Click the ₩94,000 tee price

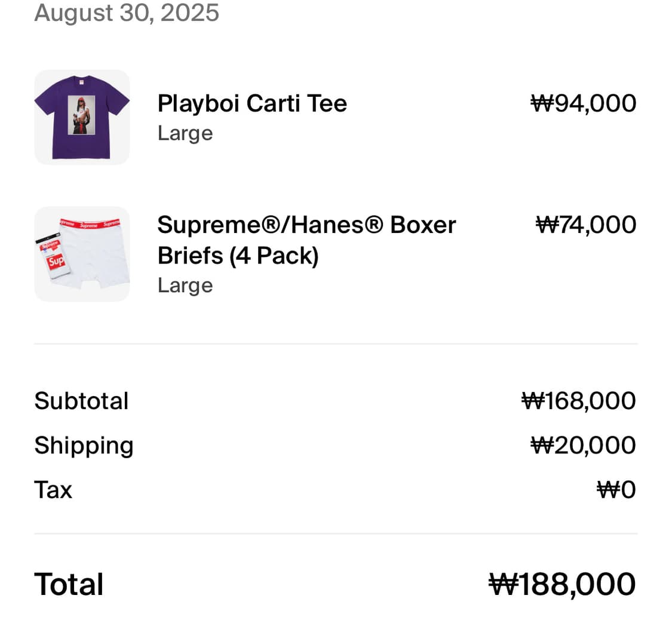point(583,103)
